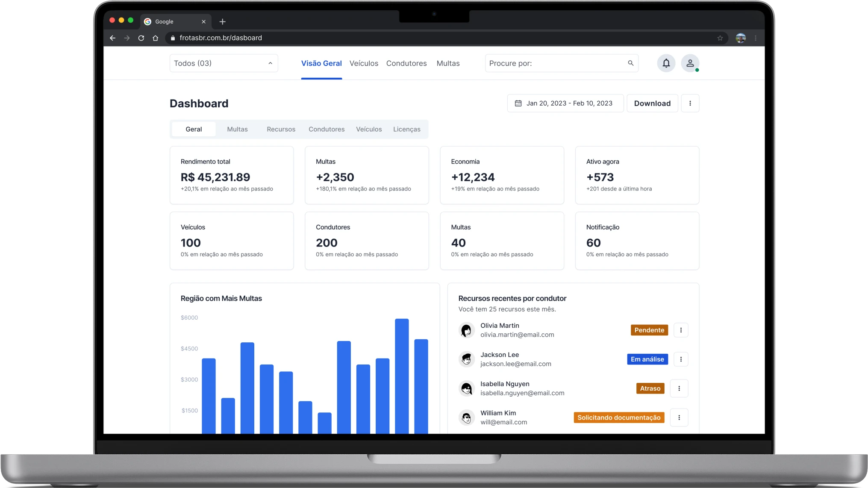
Task: Click the search magnifier icon
Action: (x=630, y=63)
